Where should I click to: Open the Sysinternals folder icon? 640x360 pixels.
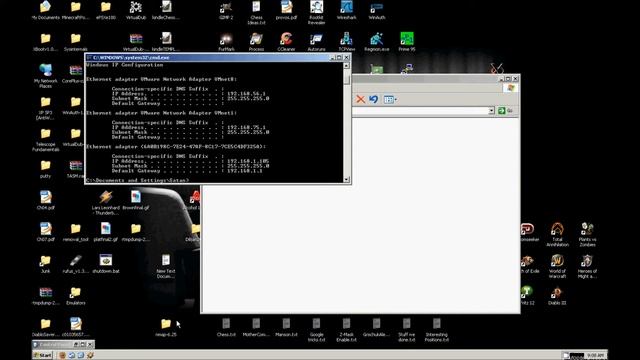tap(76, 42)
